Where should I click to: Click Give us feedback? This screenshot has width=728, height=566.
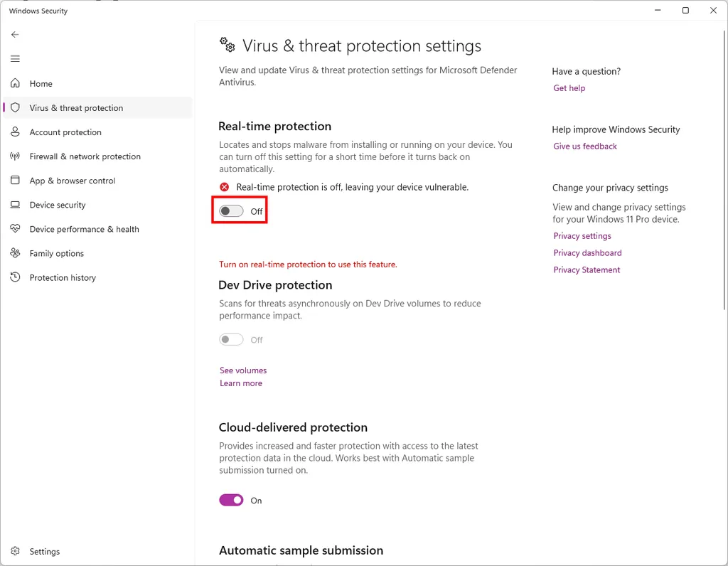(584, 146)
